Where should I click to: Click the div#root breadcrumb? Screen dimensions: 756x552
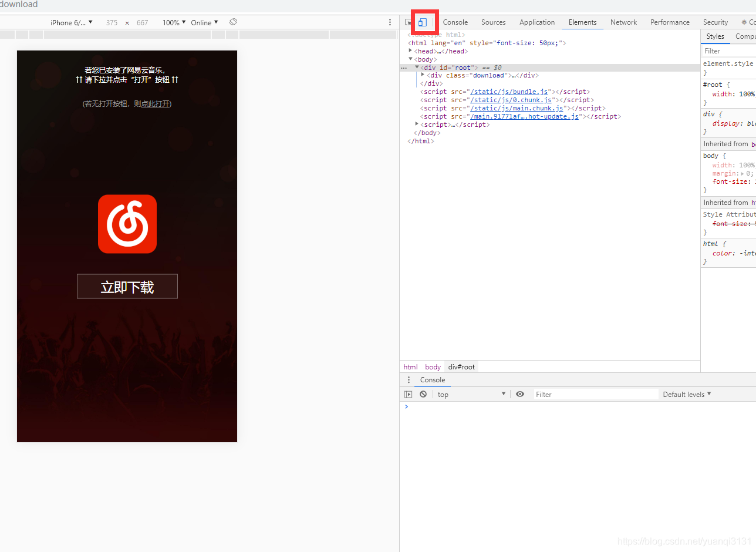461,366
